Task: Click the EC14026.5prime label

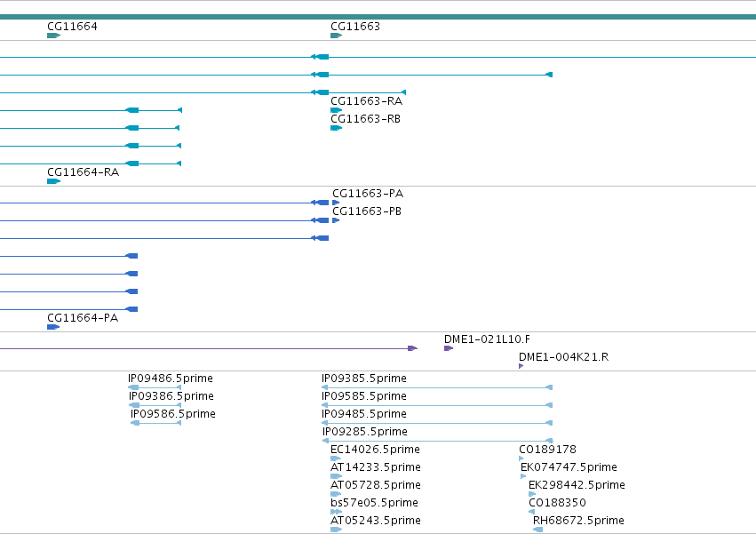Action: pyautogui.click(x=375, y=450)
